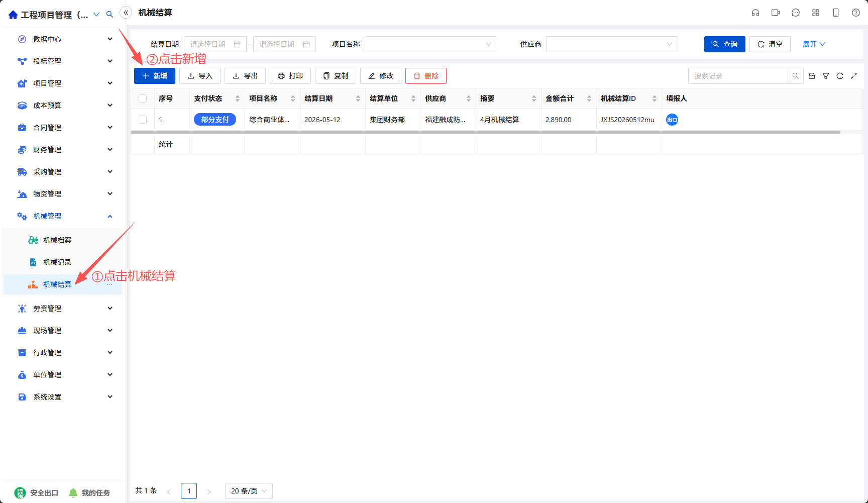Click the 修改 button
This screenshot has height=503, width=868.
click(381, 76)
